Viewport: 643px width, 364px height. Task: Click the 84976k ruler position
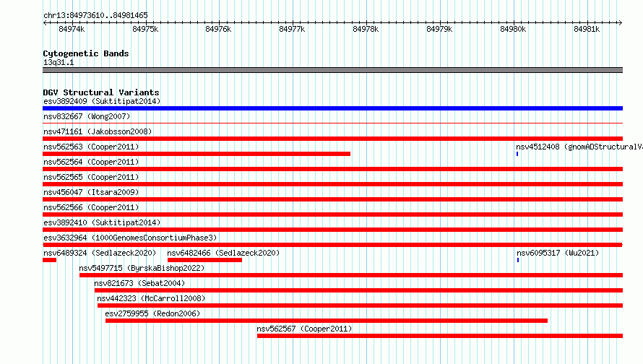tap(219, 29)
